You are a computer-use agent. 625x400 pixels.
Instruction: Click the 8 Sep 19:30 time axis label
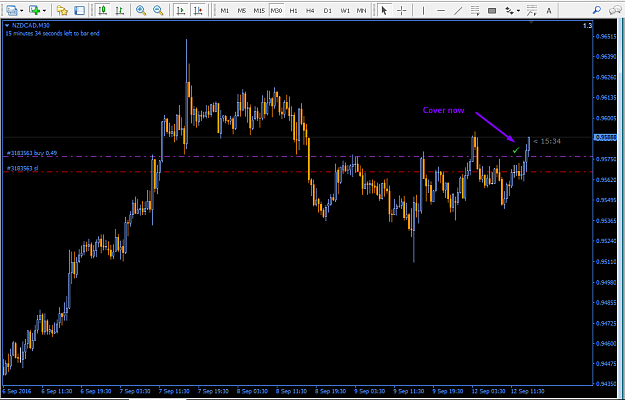[331, 391]
